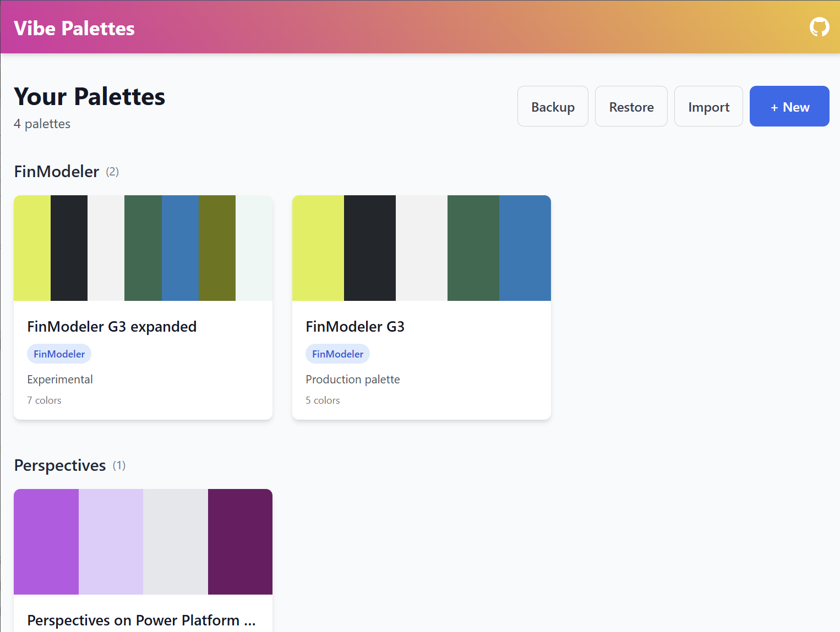Click FinModeler tag on G3 expanded card
The image size is (840, 632).
point(59,354)
